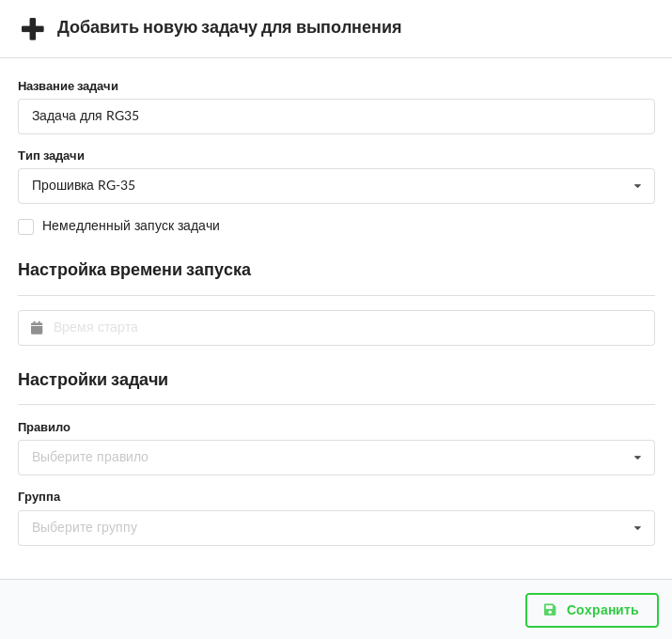
Task: Click the Настройки задачи section heading
Action: (x=93, y=380)
